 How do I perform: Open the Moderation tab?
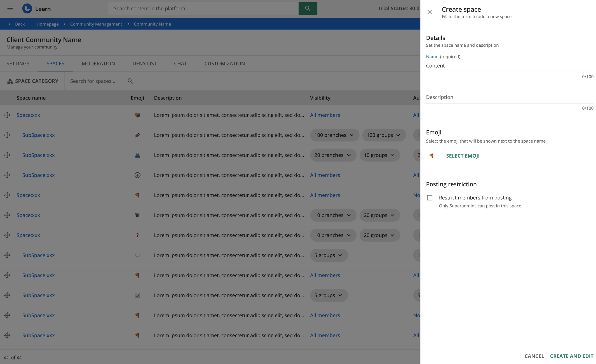click(x=98, y=63)
